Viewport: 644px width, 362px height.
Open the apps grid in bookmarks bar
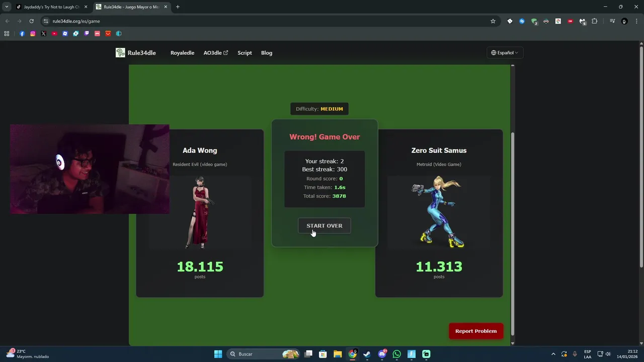pos(7,34)
